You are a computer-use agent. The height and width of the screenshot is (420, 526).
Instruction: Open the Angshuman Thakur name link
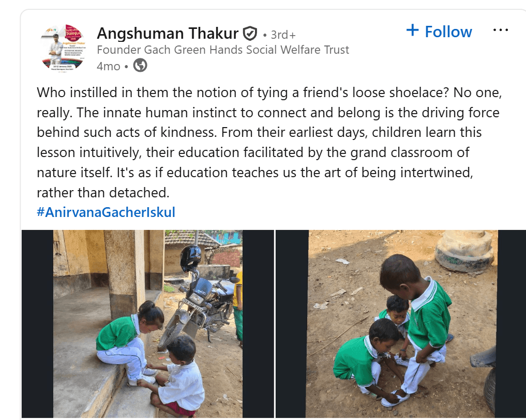tap(168, 34)
